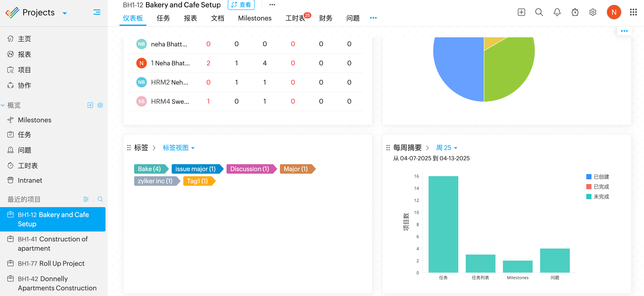Toggle the 已完成 legend series

pyautogui.click(x=597, y=187)
